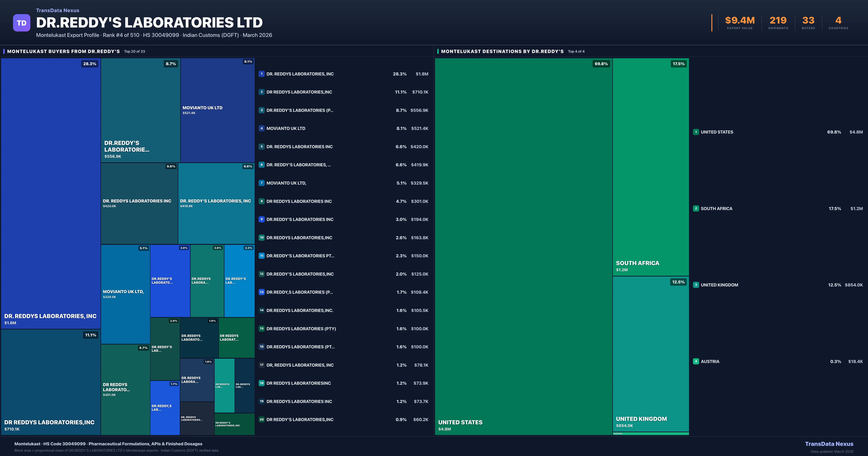
Task: Click the 28.3% Dr. Reddys Laboratories block
Action: 51,193
